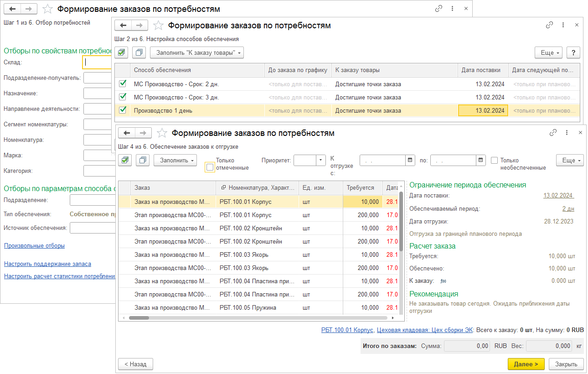The width and height of the screenshot is (588, 374).
Task: Expand 'Заполнить "К заказу товары"' dropdown
Action: [x=197, y=52]
